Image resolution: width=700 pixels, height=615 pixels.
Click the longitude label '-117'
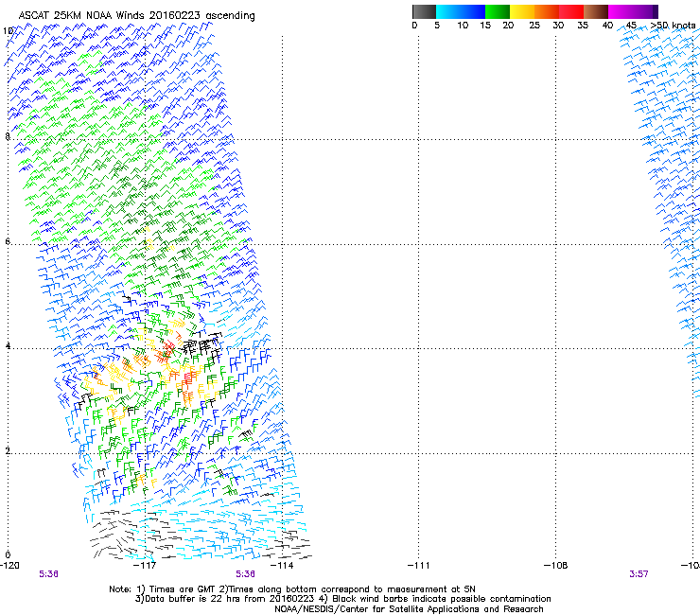(146, 566)
